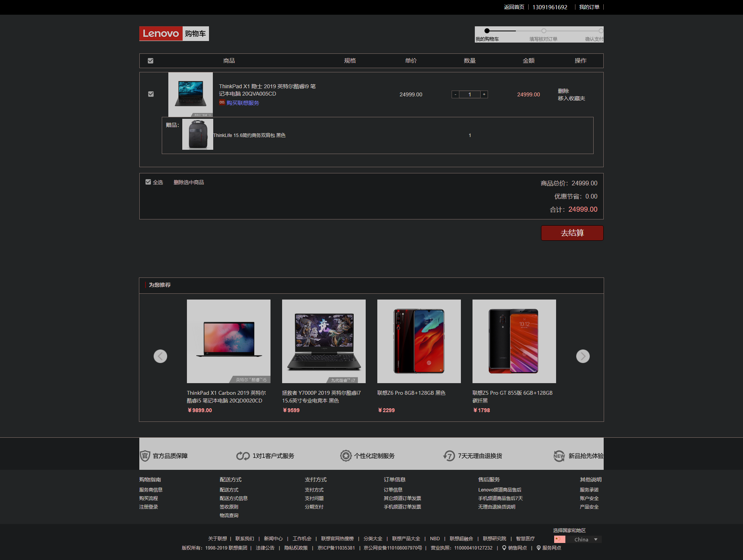
Task: Open 分期支付 footer link
Action: pos(314,507)
